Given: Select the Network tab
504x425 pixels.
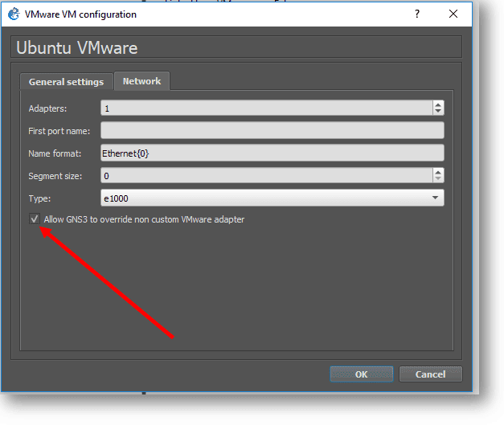Looking at the screenshot, I should pos(141,81).
